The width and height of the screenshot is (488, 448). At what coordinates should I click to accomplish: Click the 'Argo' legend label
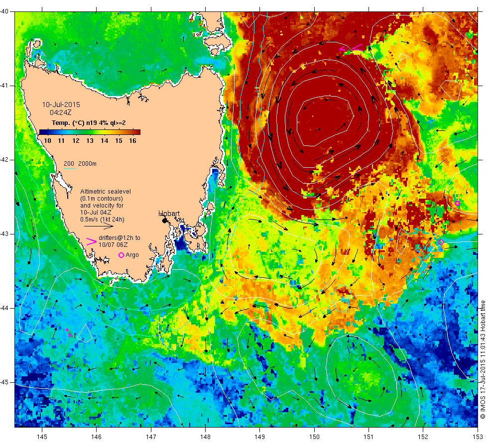click(132, 255)
